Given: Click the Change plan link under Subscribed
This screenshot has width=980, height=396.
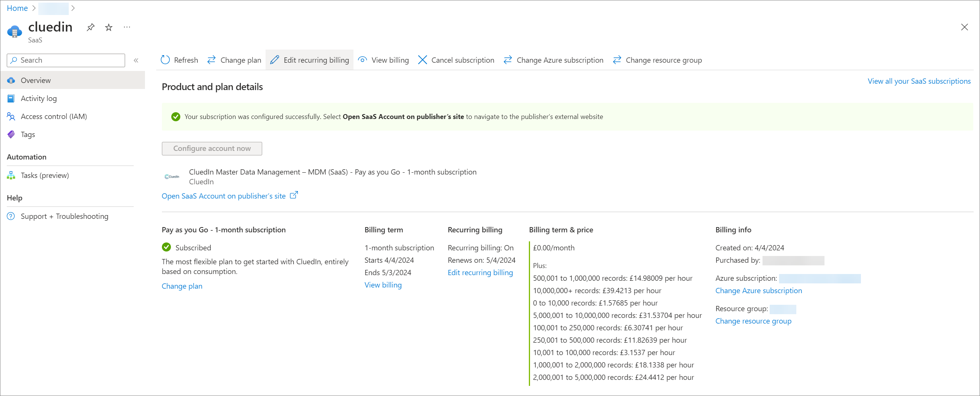Looking at the screenshot, I should [182, 286].
